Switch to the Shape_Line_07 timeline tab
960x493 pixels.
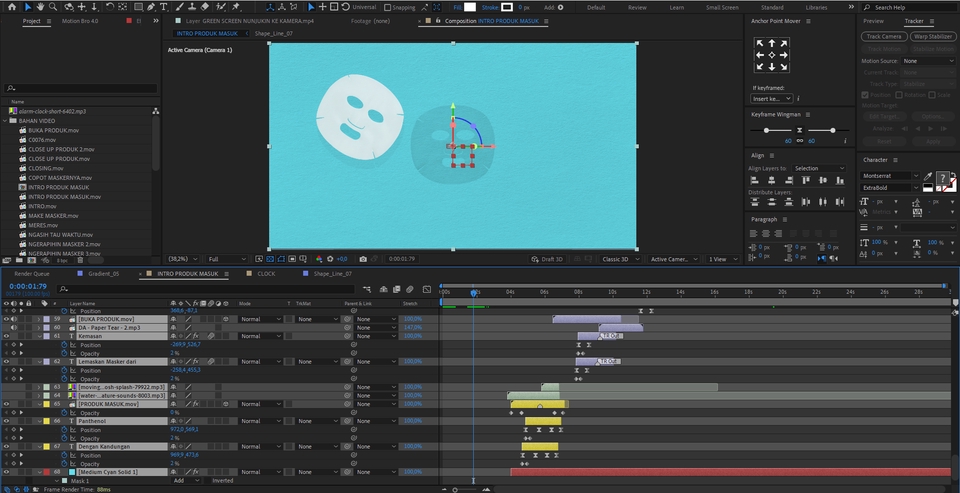(332, 274)
